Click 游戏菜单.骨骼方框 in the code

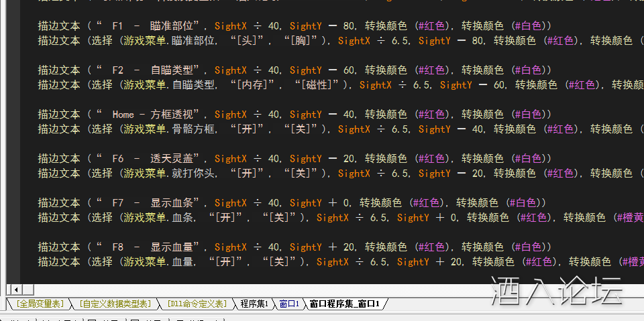tap(169, 129)
